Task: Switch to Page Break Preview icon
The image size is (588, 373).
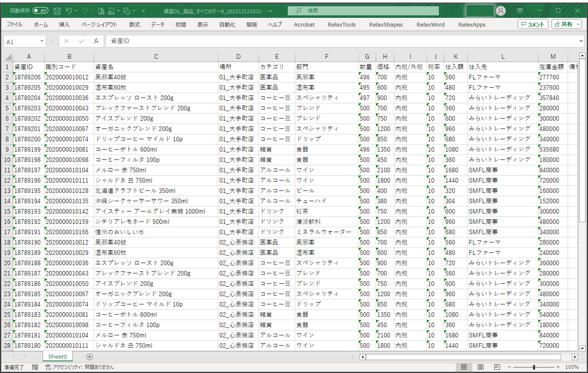Action: [x=497, y=367]
